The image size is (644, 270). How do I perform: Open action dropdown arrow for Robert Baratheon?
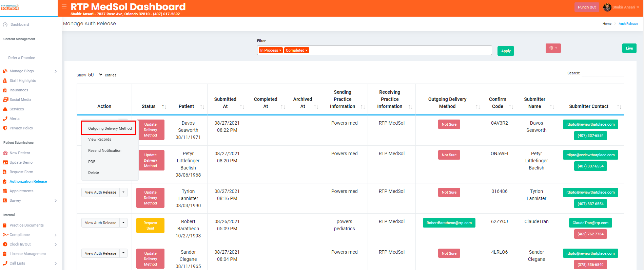click(123, 223)
